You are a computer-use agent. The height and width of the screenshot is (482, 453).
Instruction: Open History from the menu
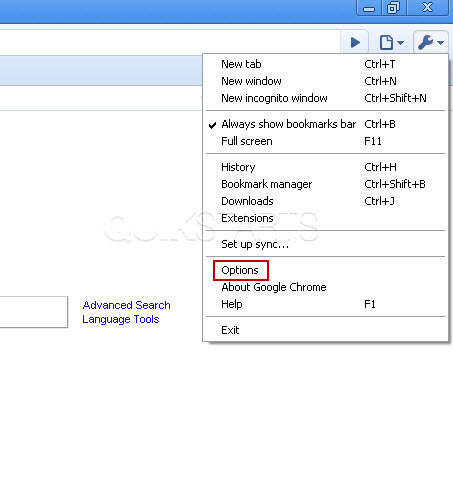[x=325, y=167]
